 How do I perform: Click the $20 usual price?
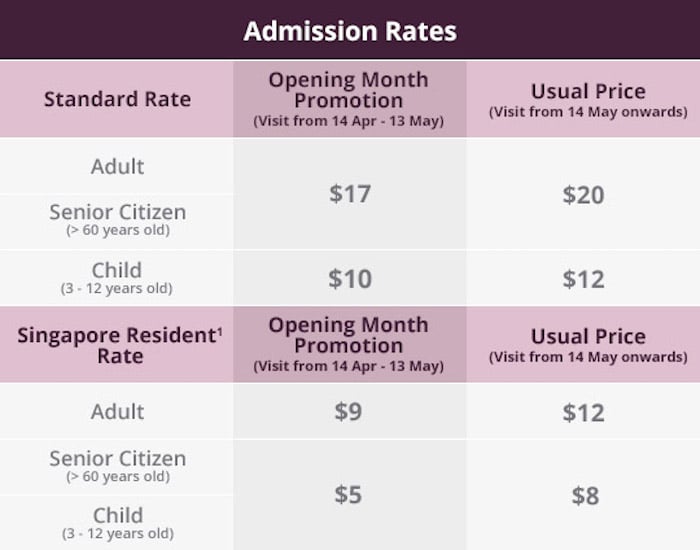tap(583, 194)
